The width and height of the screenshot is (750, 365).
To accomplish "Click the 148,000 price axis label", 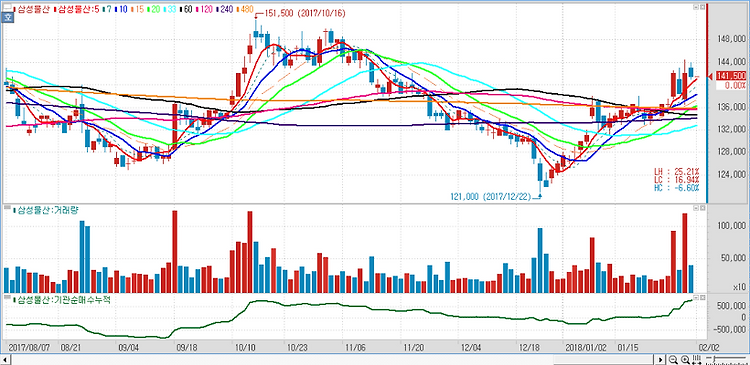I will (x=731, y=39).
